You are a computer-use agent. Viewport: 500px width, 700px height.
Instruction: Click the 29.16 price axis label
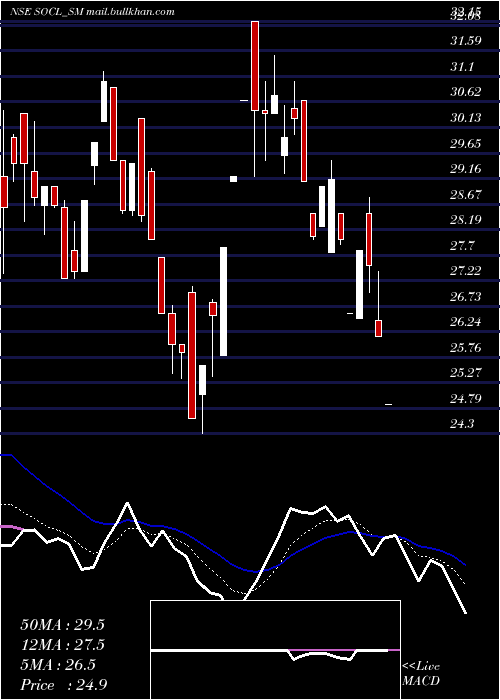pos(466,169)
